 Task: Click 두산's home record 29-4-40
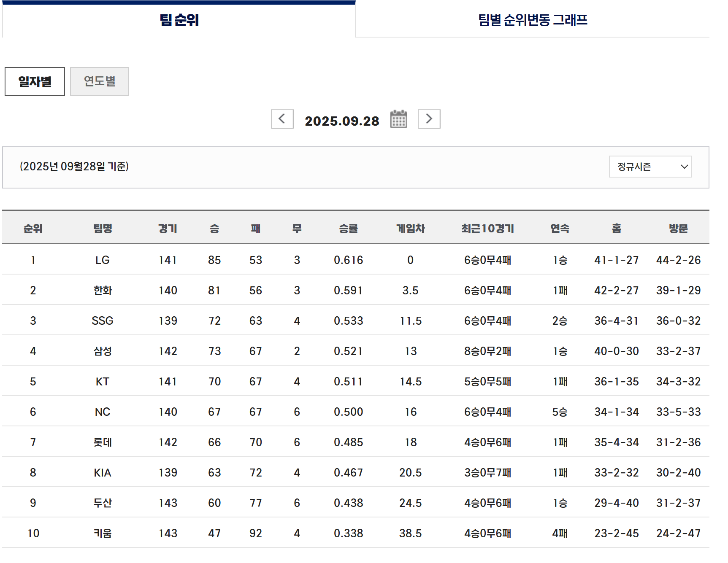[x=617, y=503]
